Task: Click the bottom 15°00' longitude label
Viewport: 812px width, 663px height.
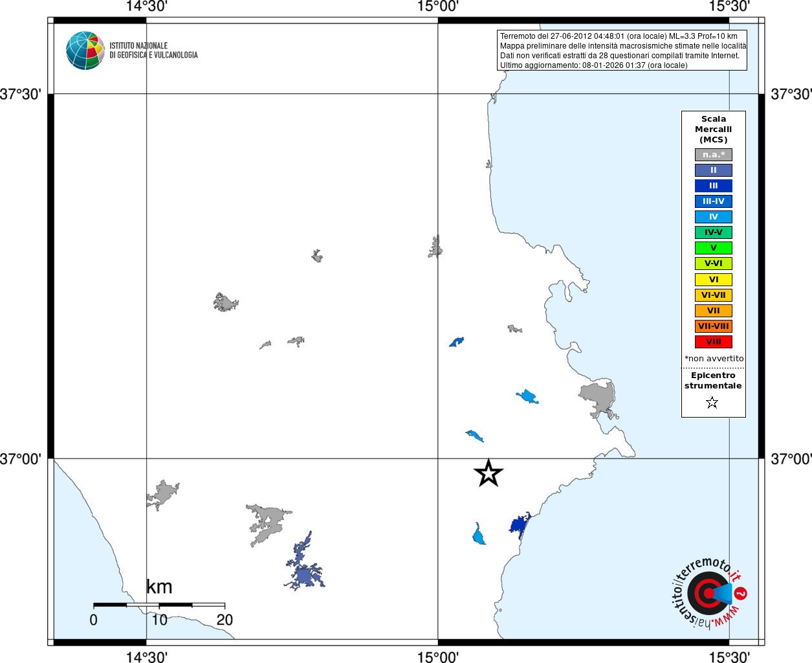Action: click(438, 657)
